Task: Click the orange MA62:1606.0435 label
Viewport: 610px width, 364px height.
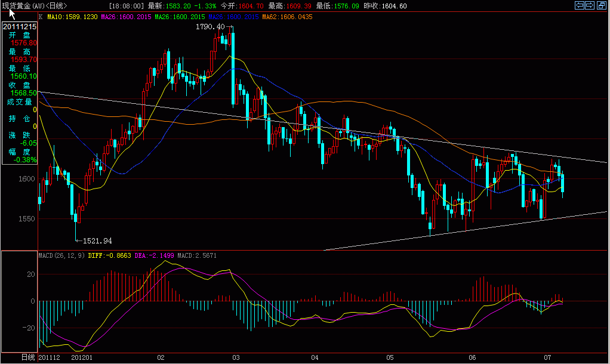Action: (287, 17)
